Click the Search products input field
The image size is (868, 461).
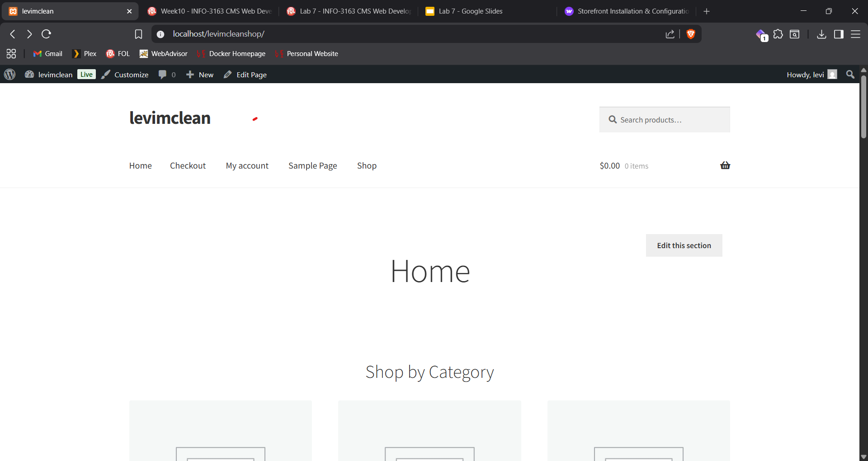pos(665,120)
